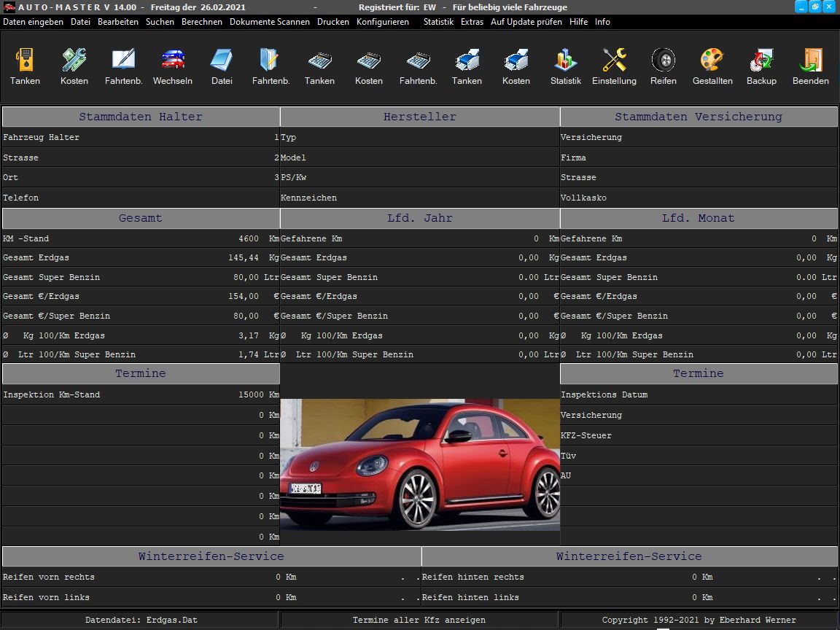Click the Stammdaten Halter header
The height and width of the screenshot is (630, 840).
point(141,117)
